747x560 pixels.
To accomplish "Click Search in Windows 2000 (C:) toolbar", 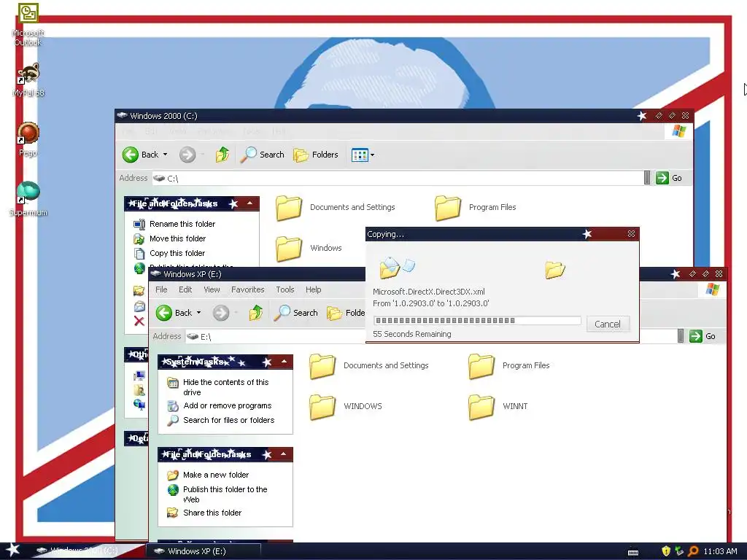I will [x=262, y=155].
